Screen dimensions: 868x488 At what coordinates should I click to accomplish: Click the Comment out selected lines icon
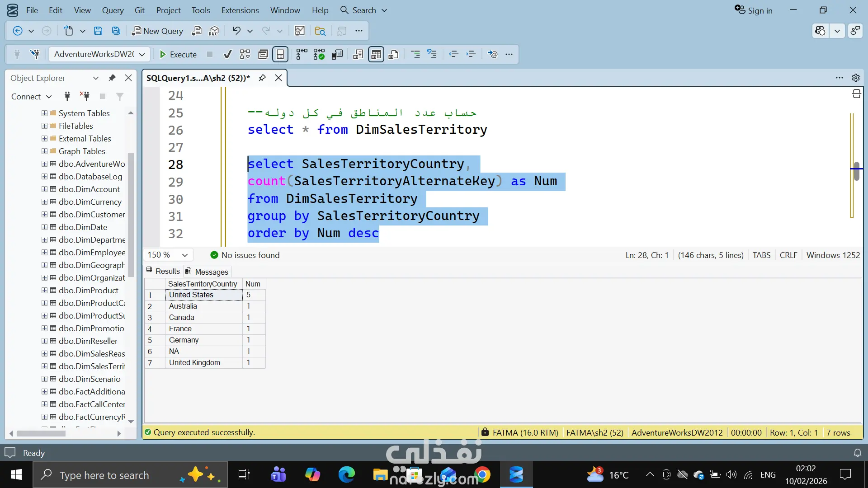click(x=415, y=54)
